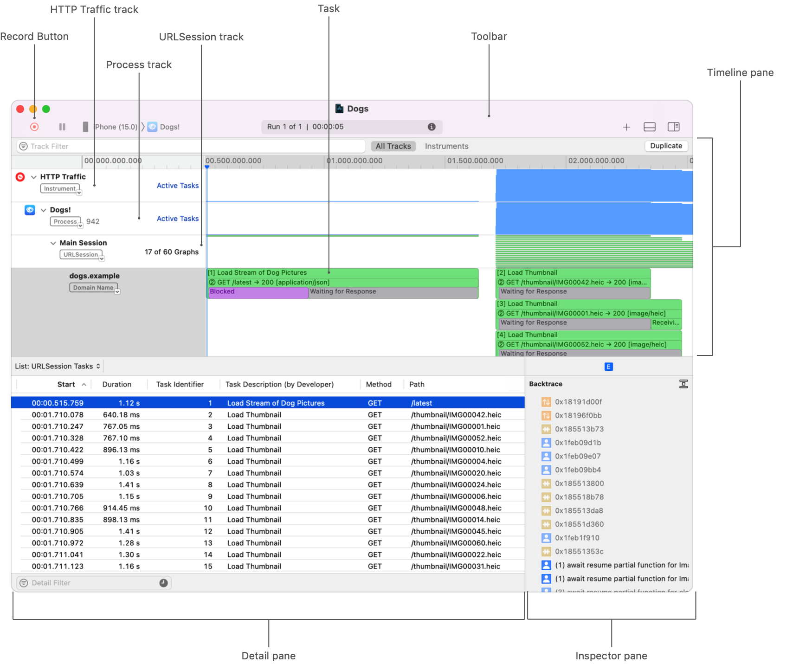Toggle the detail pane layout icon

[x=650, y=126]
